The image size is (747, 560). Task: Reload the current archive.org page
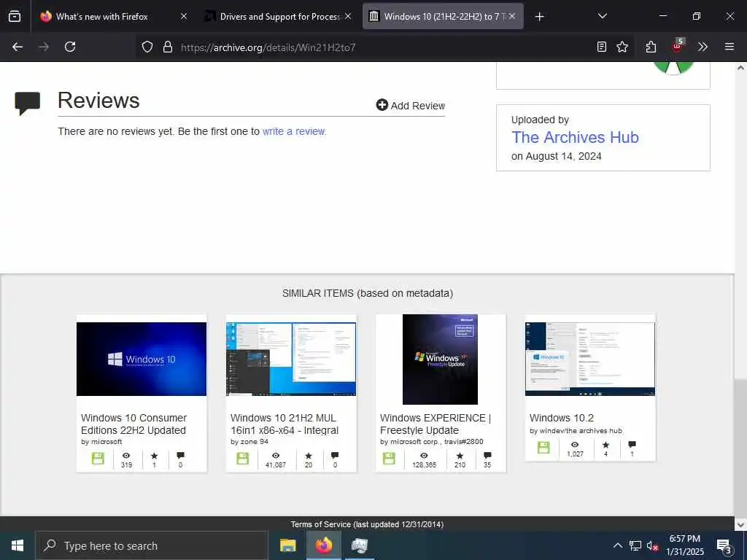tap(70, 47)
